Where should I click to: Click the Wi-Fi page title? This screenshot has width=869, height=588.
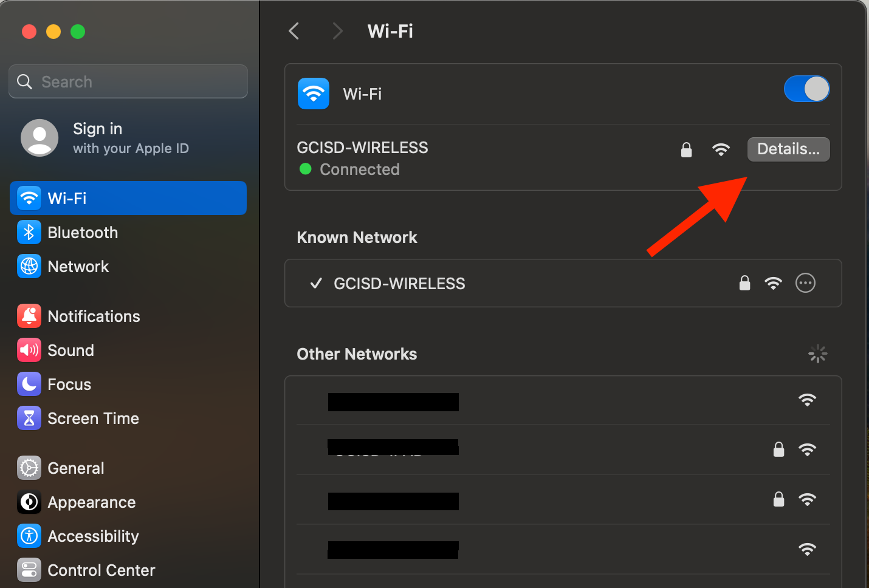tap(390, 31)
